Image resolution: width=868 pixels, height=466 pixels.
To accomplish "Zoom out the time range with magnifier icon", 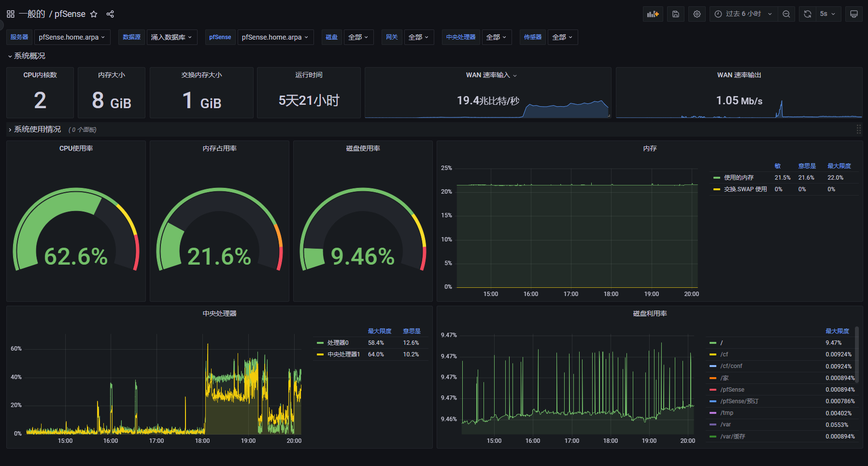I will 786,14.
